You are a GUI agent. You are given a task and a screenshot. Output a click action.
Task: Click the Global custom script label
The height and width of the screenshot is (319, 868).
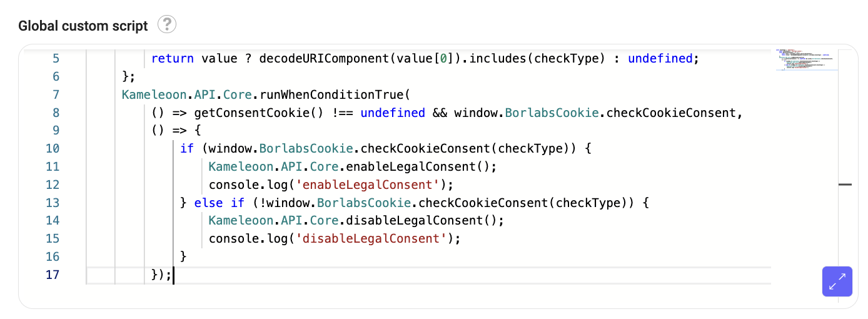tap(83, 26)
